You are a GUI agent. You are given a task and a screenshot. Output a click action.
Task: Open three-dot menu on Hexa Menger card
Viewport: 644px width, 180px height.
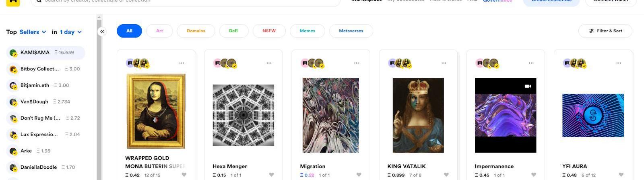269,63
